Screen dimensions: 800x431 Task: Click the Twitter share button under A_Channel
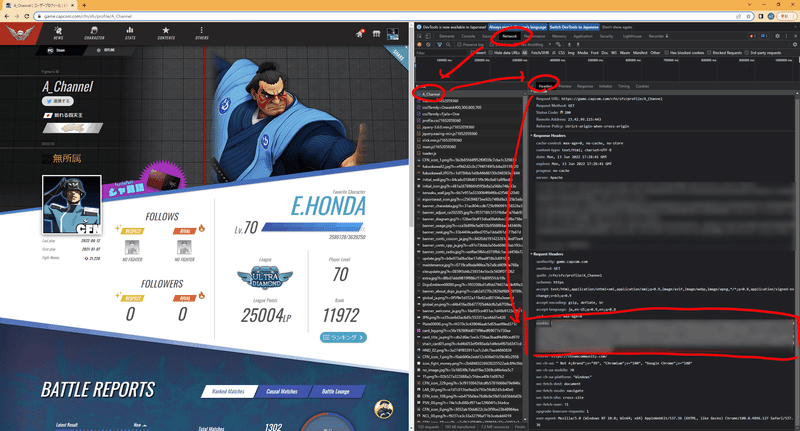click(x=58, y=101)
